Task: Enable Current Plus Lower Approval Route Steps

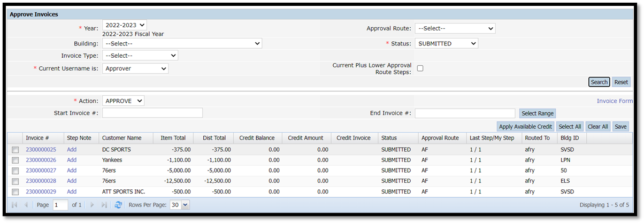Action: [420, 68]
